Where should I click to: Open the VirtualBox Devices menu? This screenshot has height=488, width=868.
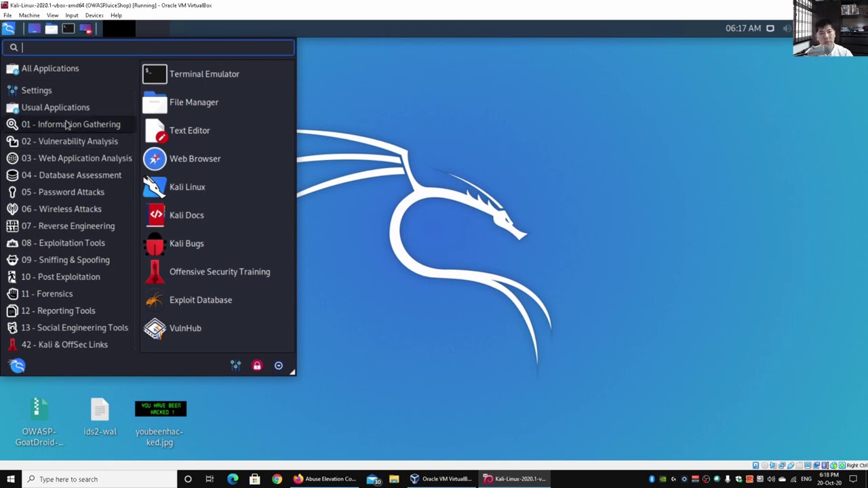(x=94, y=15)
